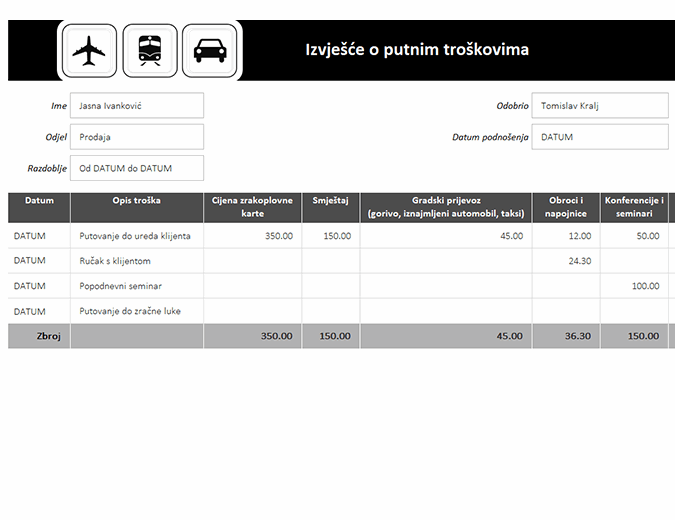Click the train icon in header
The height and width of the screenshot is (520, 675).
click(150, 50)
